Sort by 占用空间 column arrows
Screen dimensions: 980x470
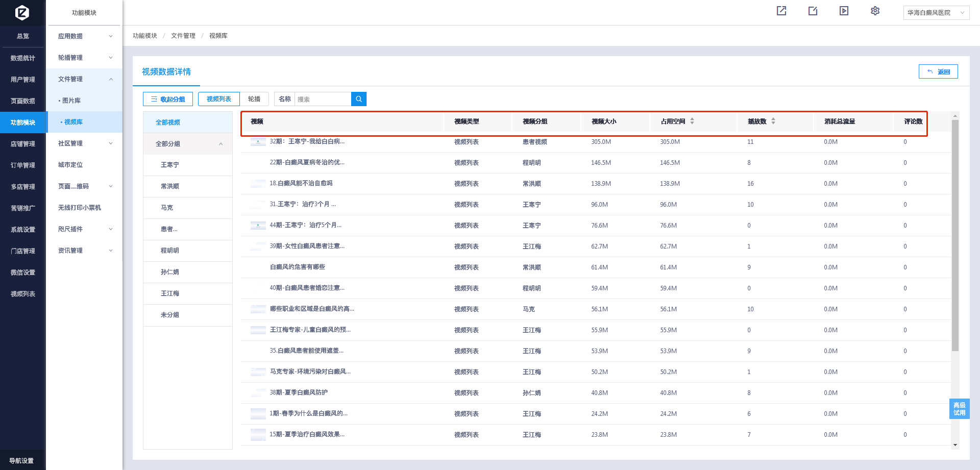[692, 121]
